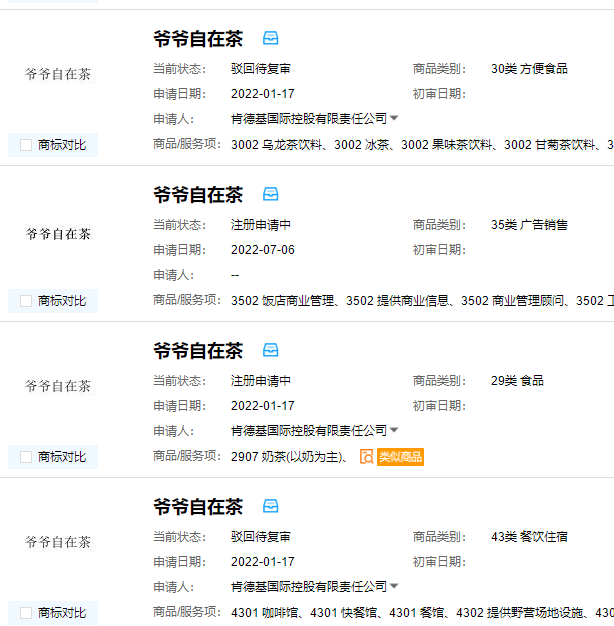Image resolution: width=614 pixels, height=626 pixels.
Task: Click the category text 30类 方便食品
Action: (529, 69)
